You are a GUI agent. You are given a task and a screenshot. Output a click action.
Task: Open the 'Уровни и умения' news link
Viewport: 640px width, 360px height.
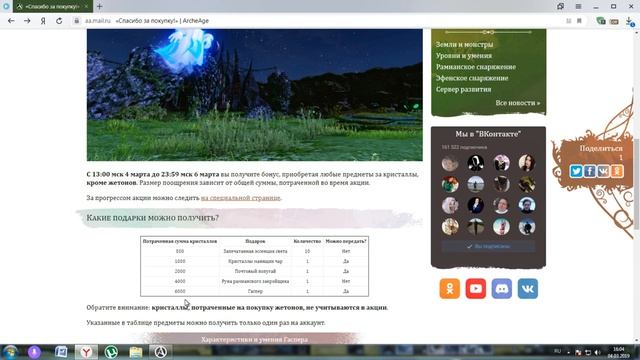464,56
